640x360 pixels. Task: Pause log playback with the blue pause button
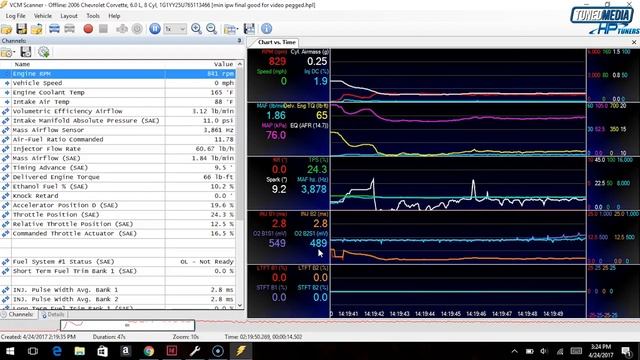pos(155,29)
